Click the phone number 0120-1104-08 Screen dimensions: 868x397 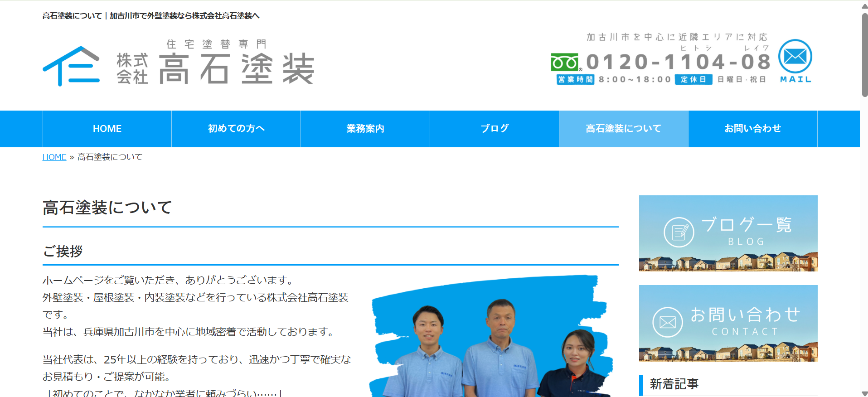click(678, 62)
